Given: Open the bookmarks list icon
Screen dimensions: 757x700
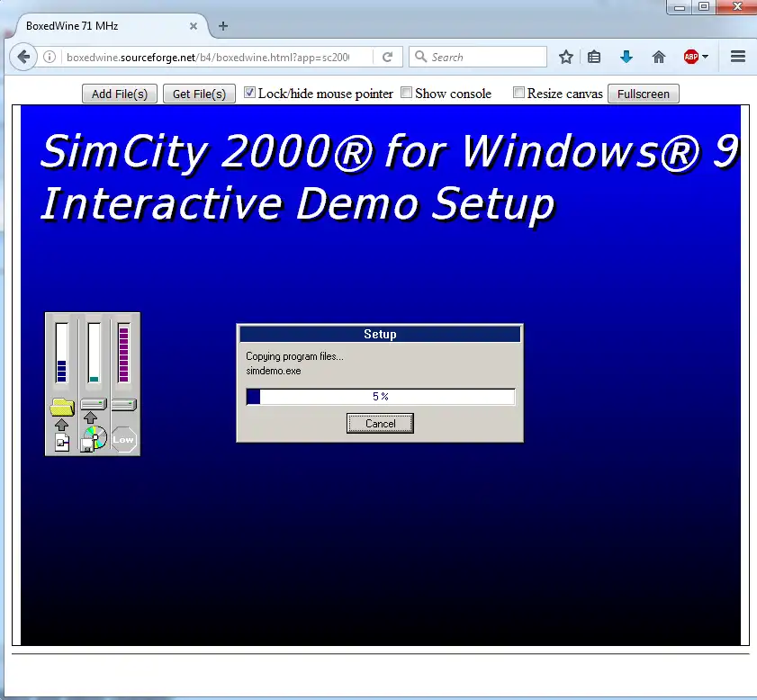Looking at the screenshot, I should click(x=594, y=57).
